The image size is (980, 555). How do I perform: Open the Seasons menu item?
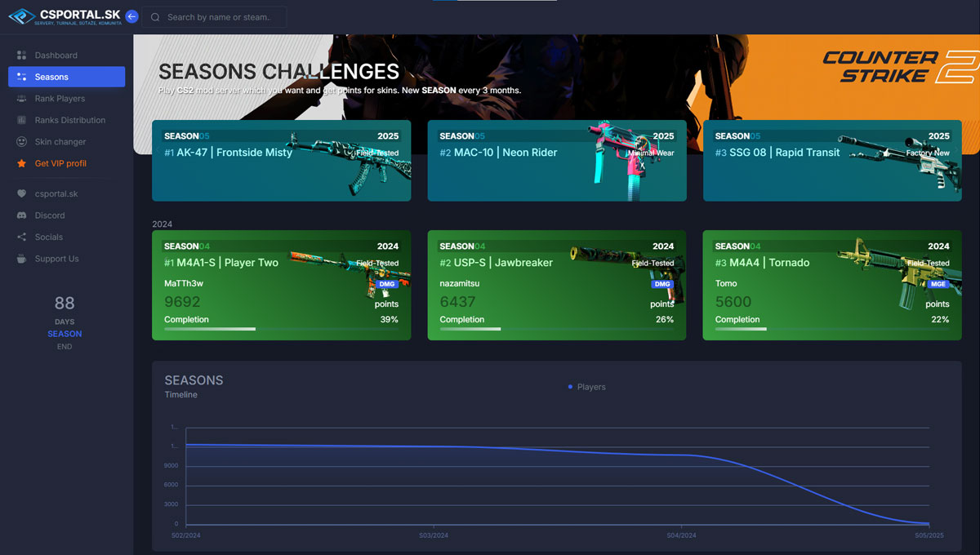coord(66,77)
